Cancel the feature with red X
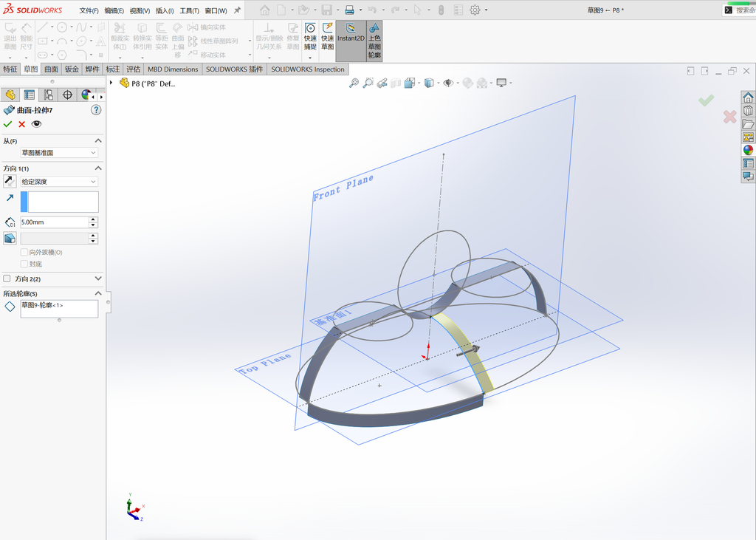This screenshot has width=756, height=540. [21, 124]
